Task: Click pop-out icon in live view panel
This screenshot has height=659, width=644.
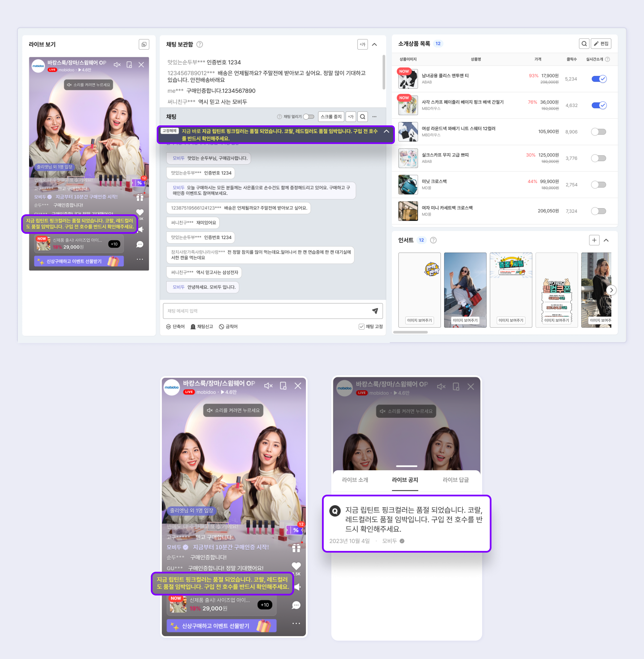Action: (x=144, y=44)
